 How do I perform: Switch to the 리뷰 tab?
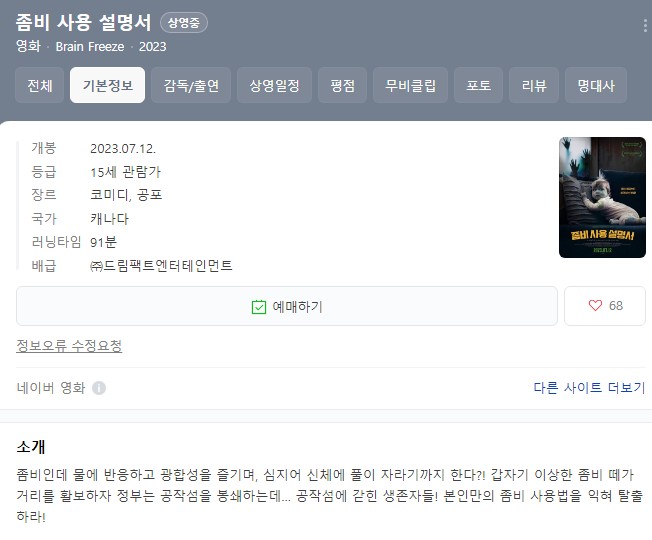[534, 85]
